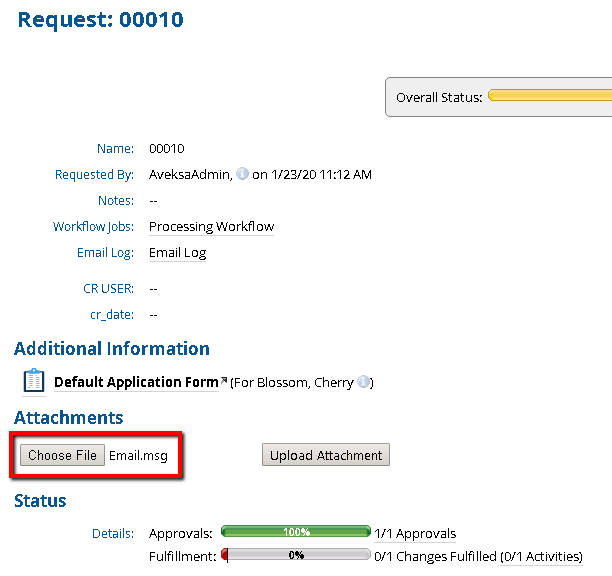This screenshot has height=576, width=612.
Task: Click the Upload Attachment button
Action: click(x=326, y=455)
